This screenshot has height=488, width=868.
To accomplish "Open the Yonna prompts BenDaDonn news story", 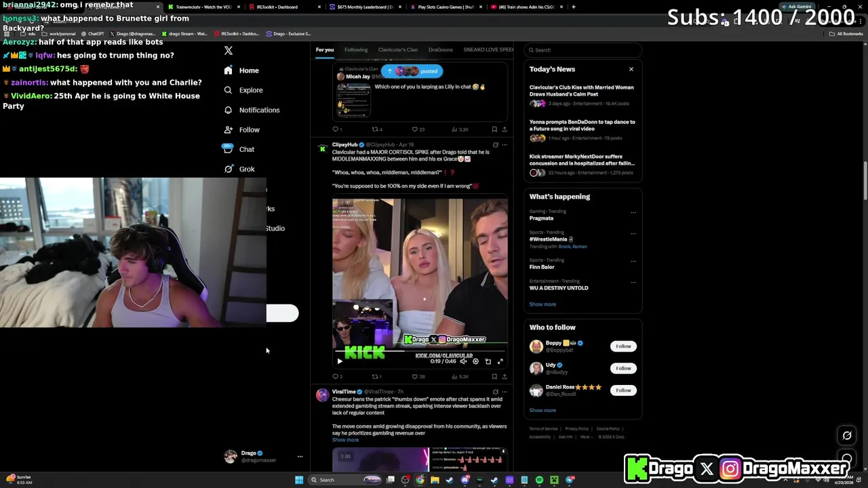I will click(582, 129).
